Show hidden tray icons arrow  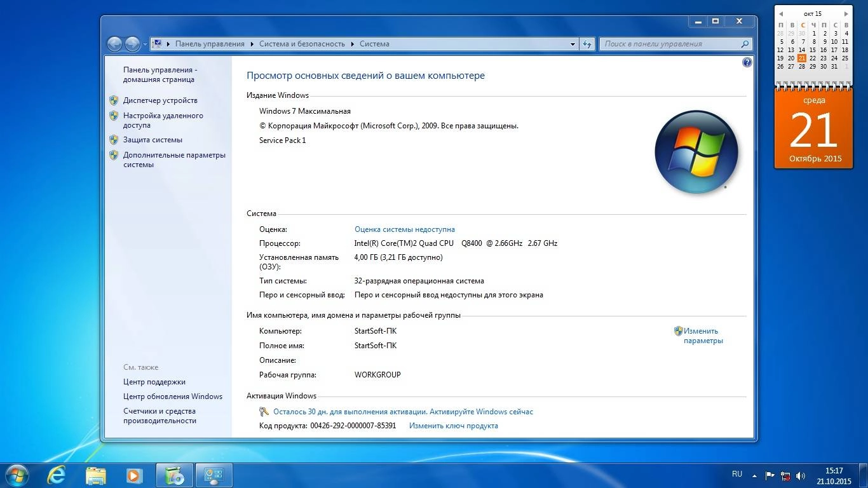tap(754, 475)
